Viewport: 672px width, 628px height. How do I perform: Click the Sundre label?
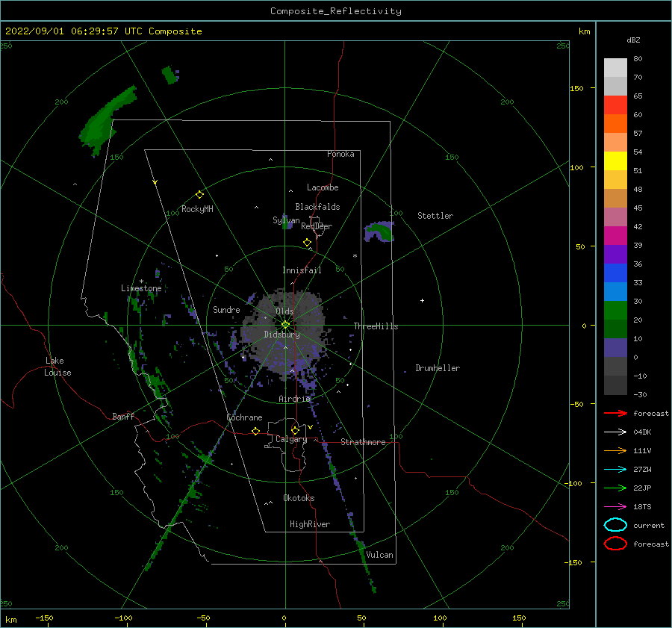tap(226, 309)
